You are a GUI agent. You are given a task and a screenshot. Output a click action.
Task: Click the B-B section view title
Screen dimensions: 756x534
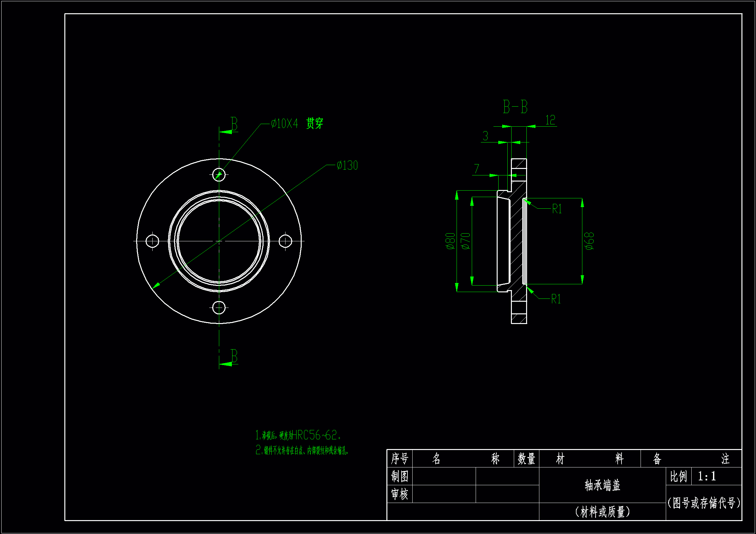(515, 107)
